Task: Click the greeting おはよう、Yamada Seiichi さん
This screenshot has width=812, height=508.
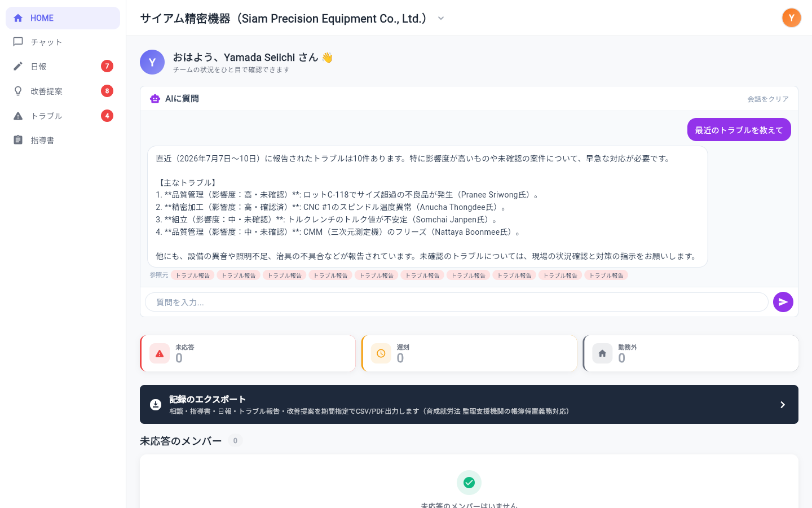Action: click(x=253, y=57)
